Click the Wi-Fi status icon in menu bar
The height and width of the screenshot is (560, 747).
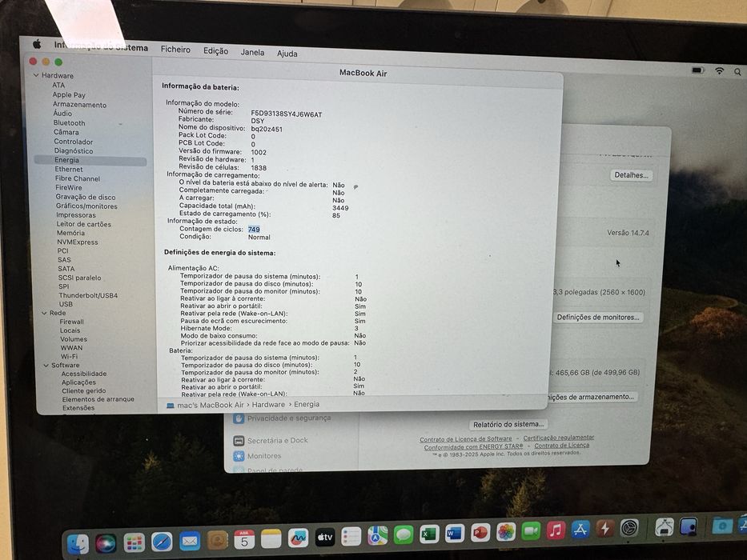click(x=719, y=70)
